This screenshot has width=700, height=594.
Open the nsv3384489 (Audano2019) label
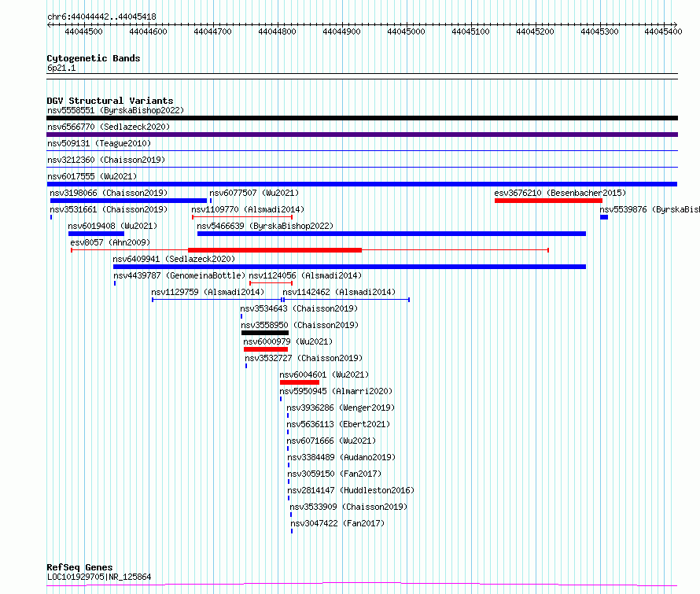click(x=341, y=457)
